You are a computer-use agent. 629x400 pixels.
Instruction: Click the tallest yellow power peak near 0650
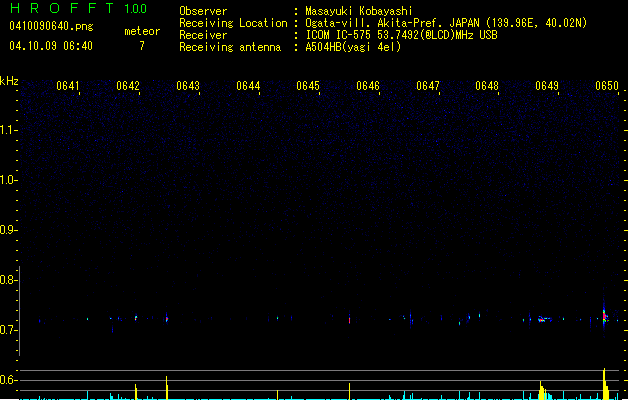[x=605, y=384]
